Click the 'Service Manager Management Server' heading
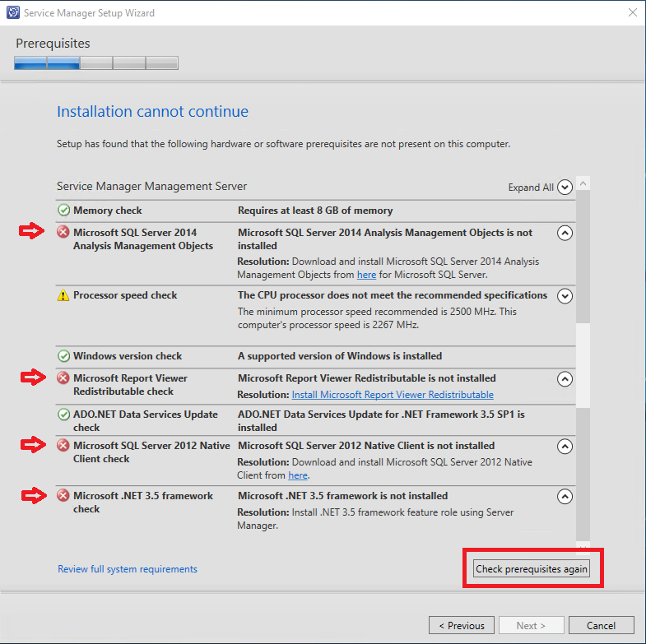 (151, 186)
